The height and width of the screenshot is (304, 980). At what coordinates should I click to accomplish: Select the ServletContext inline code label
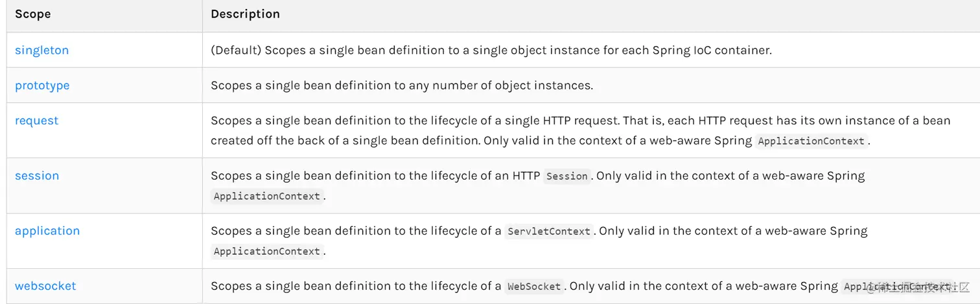point(549,231)
